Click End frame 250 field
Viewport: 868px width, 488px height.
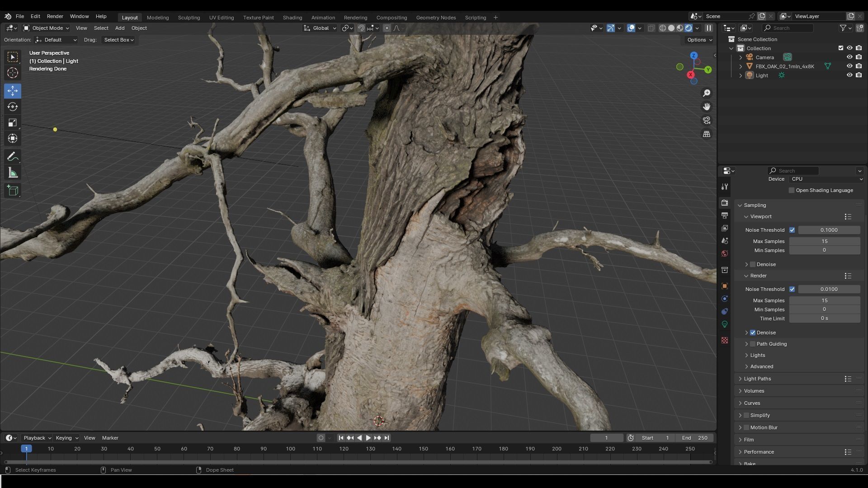[x=694, y=438]
